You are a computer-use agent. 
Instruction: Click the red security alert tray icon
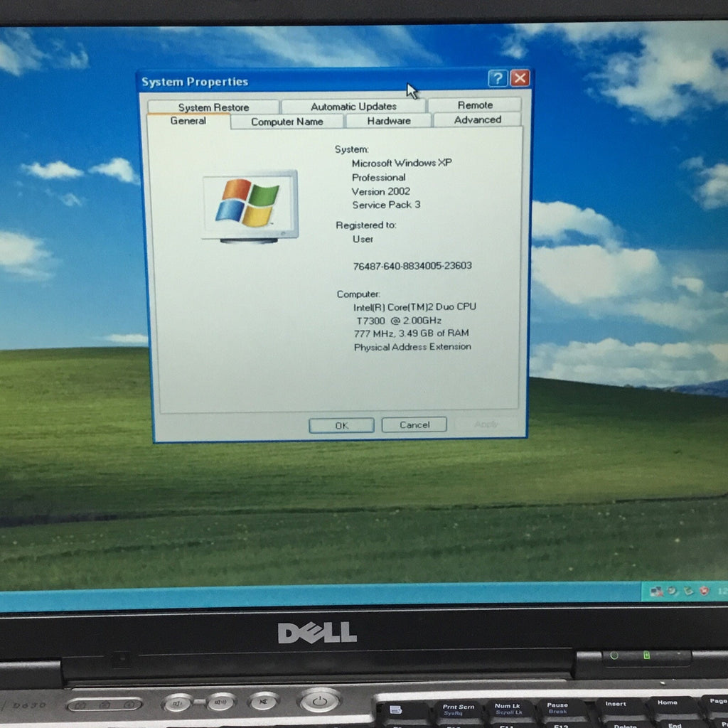[x=704, y=591]
